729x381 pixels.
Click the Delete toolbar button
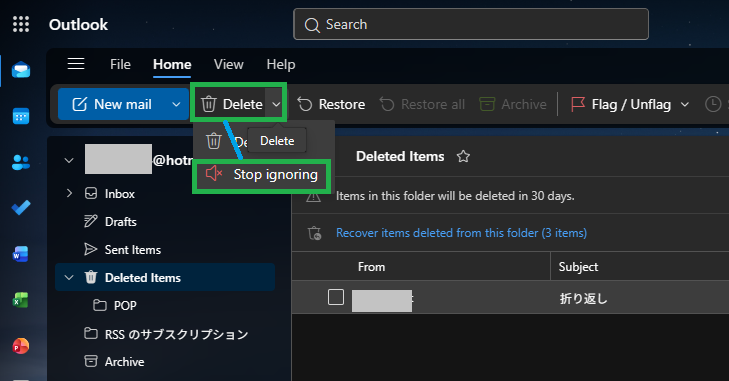tap(231, 104)
